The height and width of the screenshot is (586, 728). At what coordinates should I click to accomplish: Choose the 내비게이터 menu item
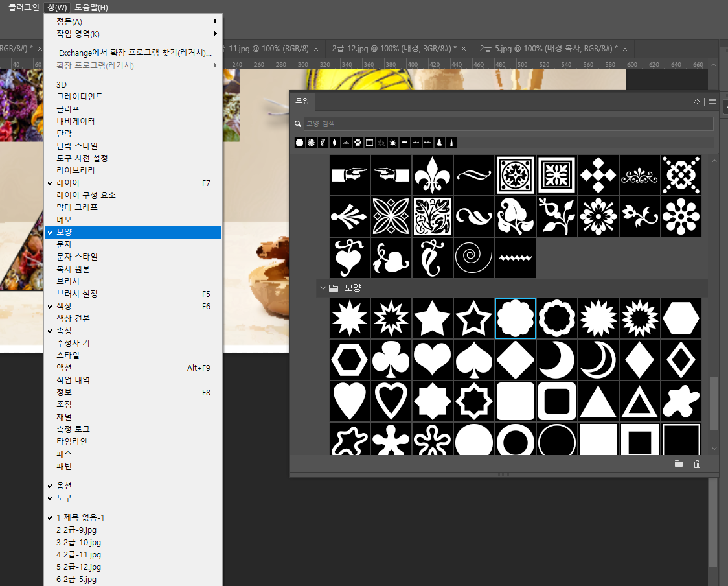(x=132, y=121)
